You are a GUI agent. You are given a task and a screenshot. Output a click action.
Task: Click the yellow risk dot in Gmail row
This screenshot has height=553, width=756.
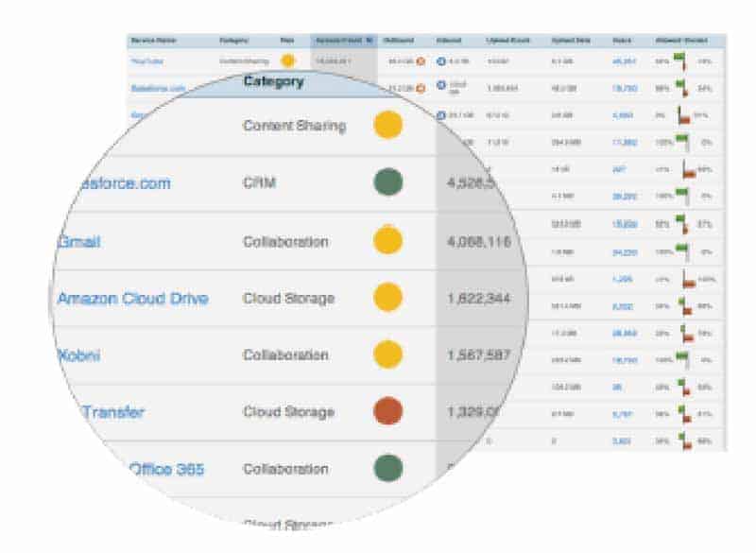pyautogui.click(x=388, y=239)
